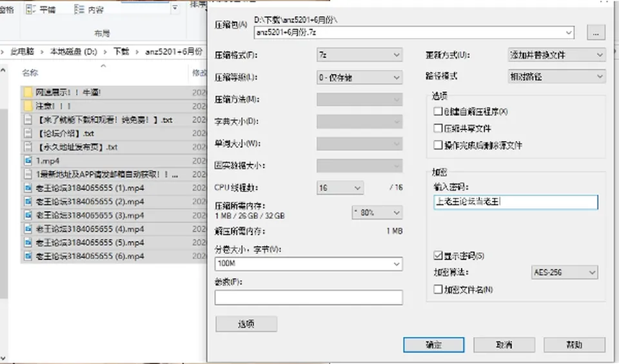Click icon of 老王论坛3184065655 (1).mp4
The image size is (619, 364).
pos(28,188)
